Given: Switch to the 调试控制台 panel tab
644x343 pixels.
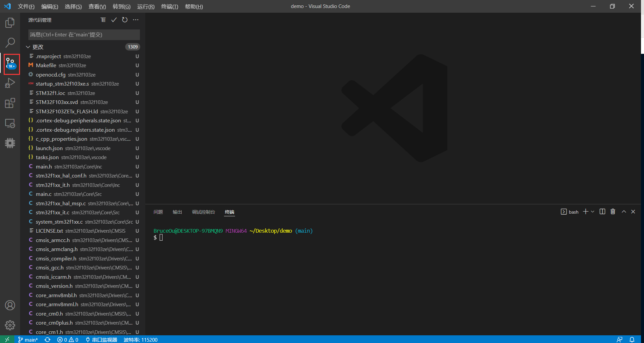Looking at the screenshot, I should 203,212.
